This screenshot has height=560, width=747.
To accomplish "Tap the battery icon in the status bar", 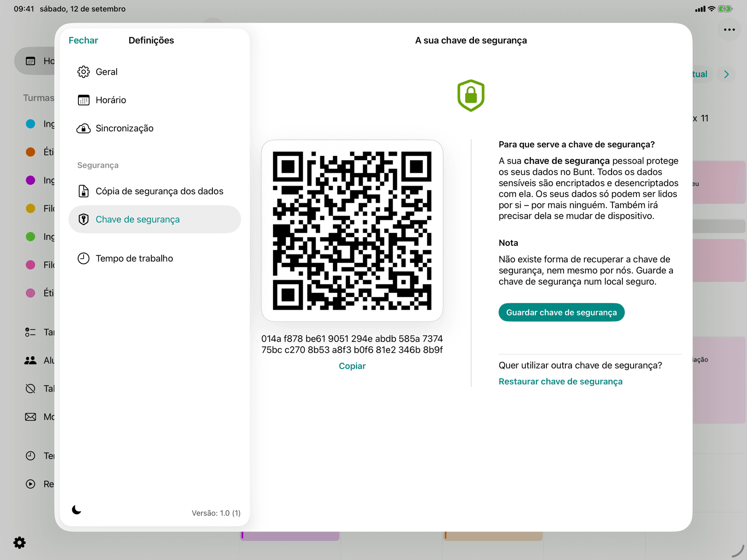I will coord(725,9).
